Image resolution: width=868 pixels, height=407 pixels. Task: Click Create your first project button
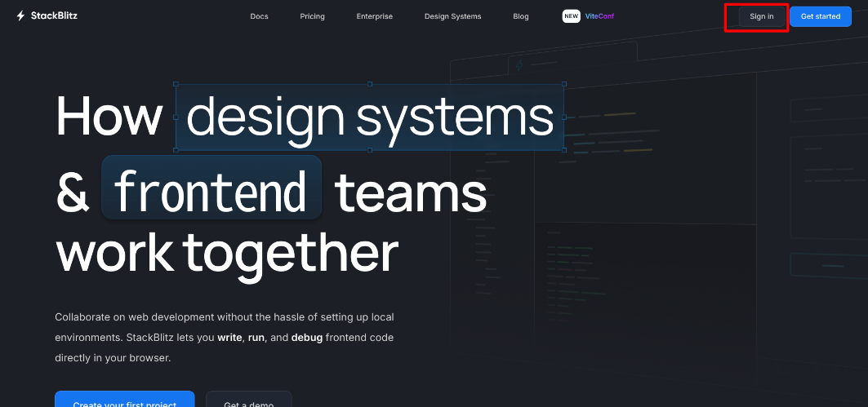(124, 399)
